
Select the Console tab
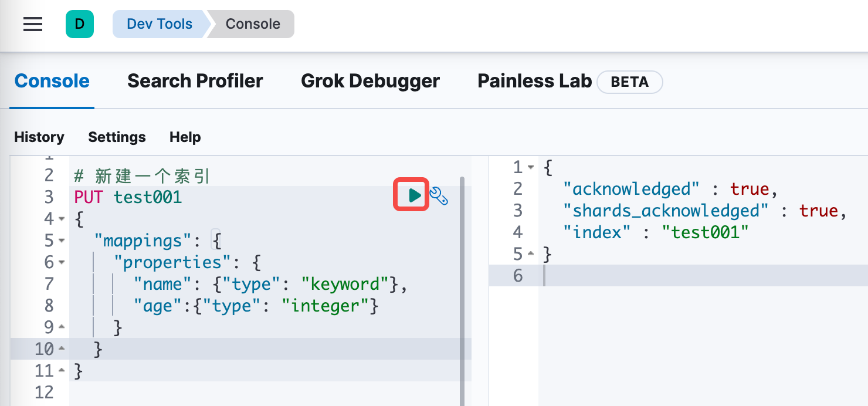pyautogui.click(x=52, y=81)
